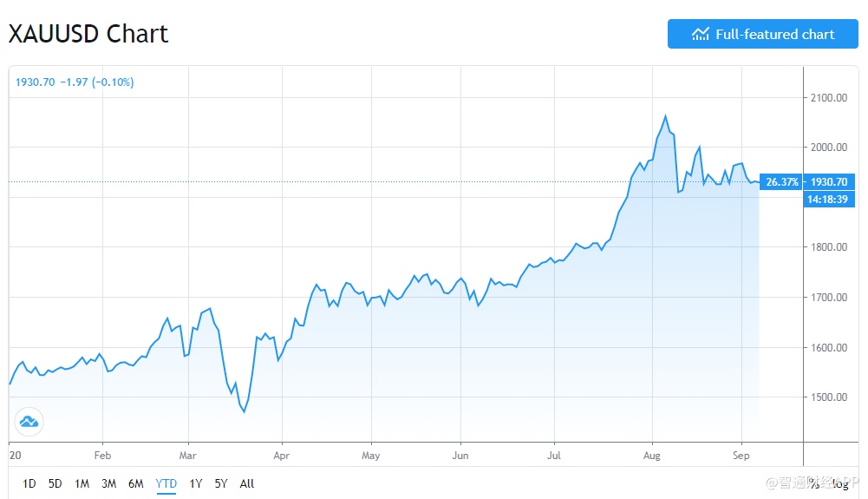Click the price legend at chart top-left
The width and height of the screenshot is (868, 499).
75,82
